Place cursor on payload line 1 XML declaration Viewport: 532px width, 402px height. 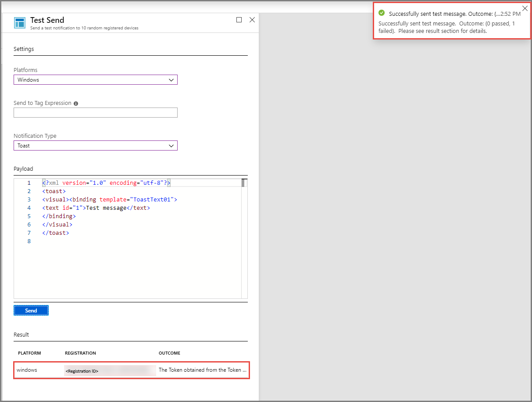click(106, 183)
